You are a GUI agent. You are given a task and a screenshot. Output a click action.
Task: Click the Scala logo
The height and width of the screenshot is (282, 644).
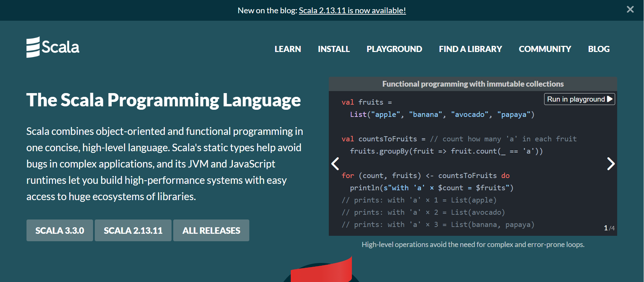pyautogui.click(x=53, y=47)
